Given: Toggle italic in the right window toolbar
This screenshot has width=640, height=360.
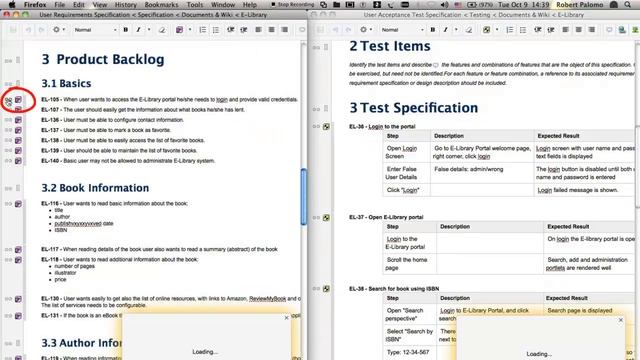Looking at the screenshot, I should 445,30.
